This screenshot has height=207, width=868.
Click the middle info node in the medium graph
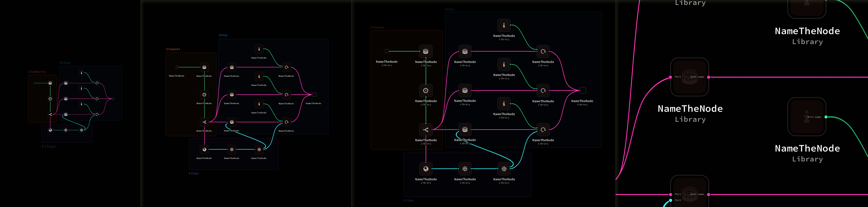(259, 76)
